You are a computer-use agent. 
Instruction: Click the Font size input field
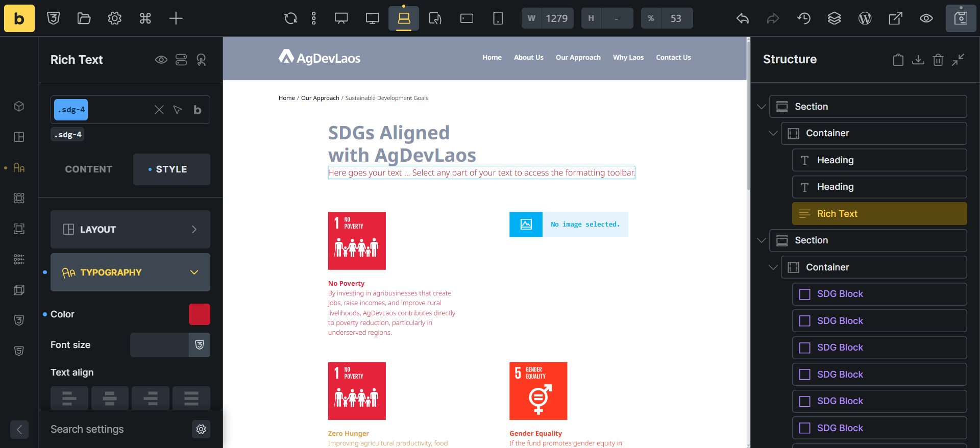coord(159,345)
